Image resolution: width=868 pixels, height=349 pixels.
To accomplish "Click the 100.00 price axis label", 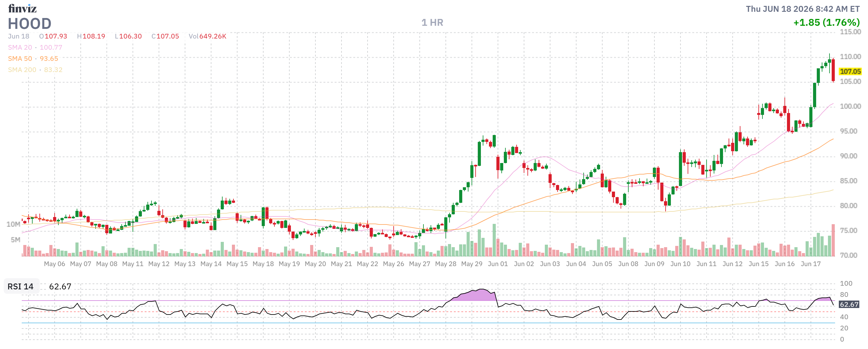I will pos(850,107).
